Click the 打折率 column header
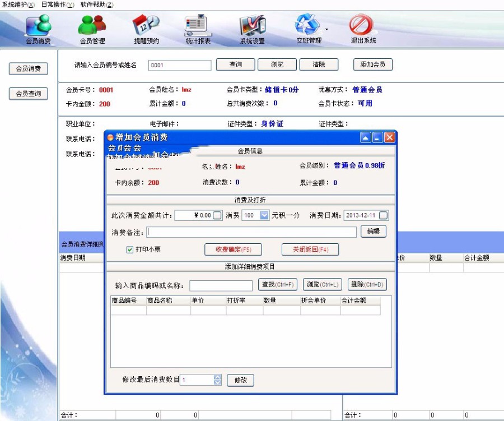This screenshot has width=504, height=421. point(245,300)
